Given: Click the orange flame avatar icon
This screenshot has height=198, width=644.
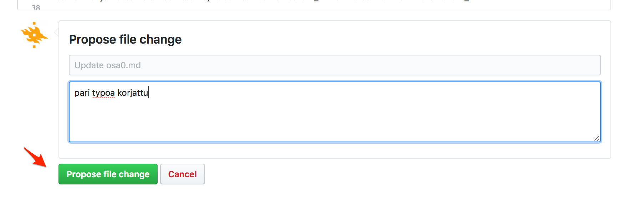Looking at the screenshot, I should (x=34, y=35).
